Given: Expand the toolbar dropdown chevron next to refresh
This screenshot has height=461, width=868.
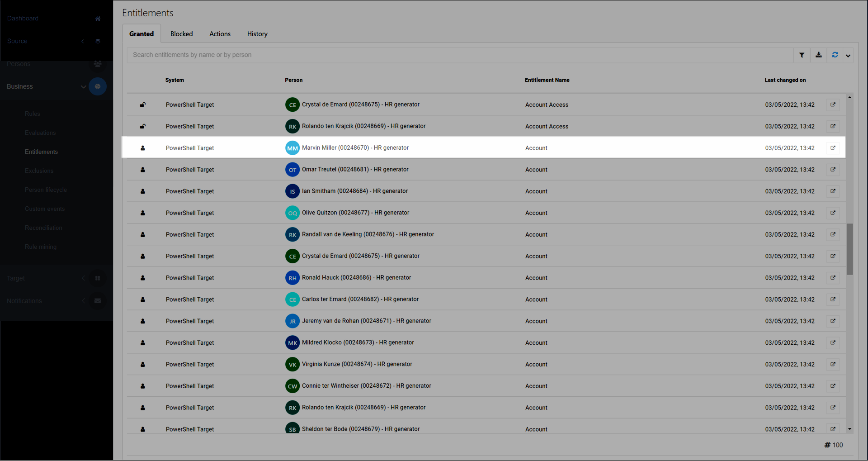Looking at the screenshot, I should click(x=848, y=56).
